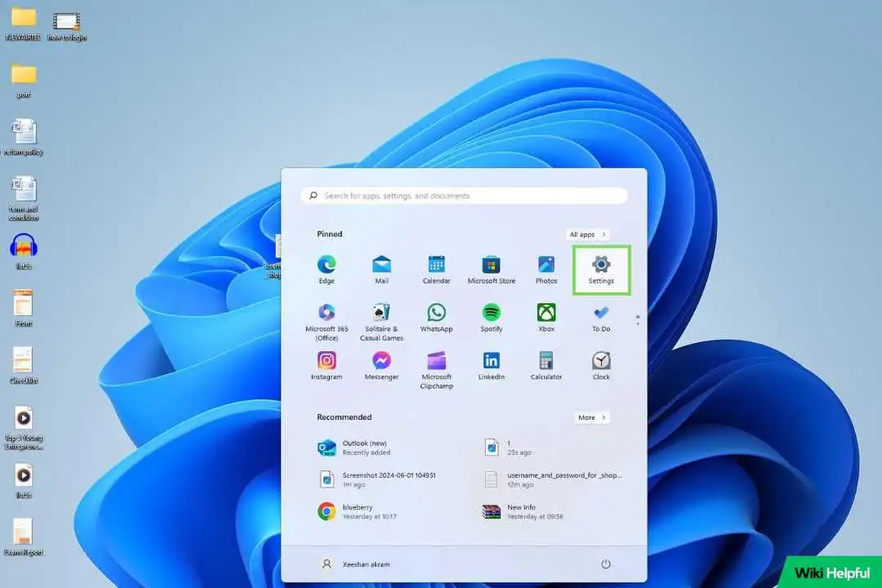Launch Solitaire & Casual Games

pos(381,322)
